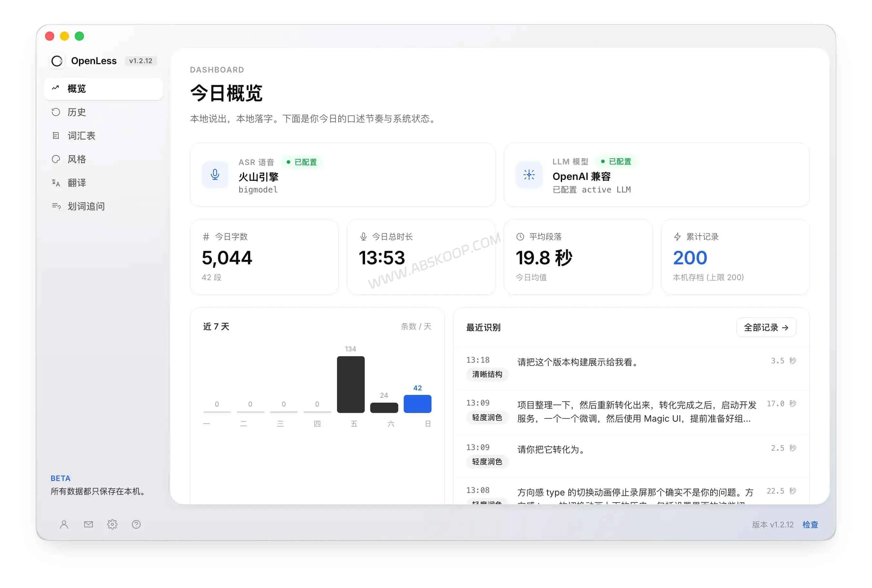Open the mail feedback icon
This screenshot has height=588, width=872.
point(88,524)
